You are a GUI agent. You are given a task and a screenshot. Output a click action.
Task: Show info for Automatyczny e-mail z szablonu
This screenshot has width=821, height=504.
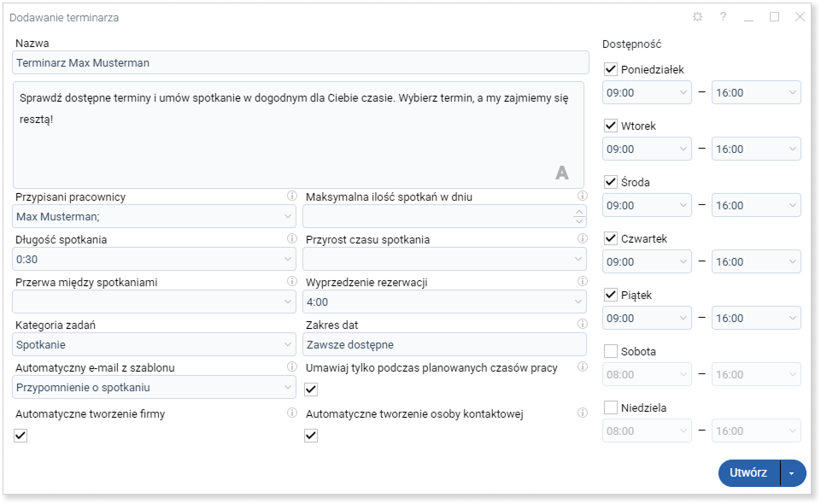(x=291, y=366)
